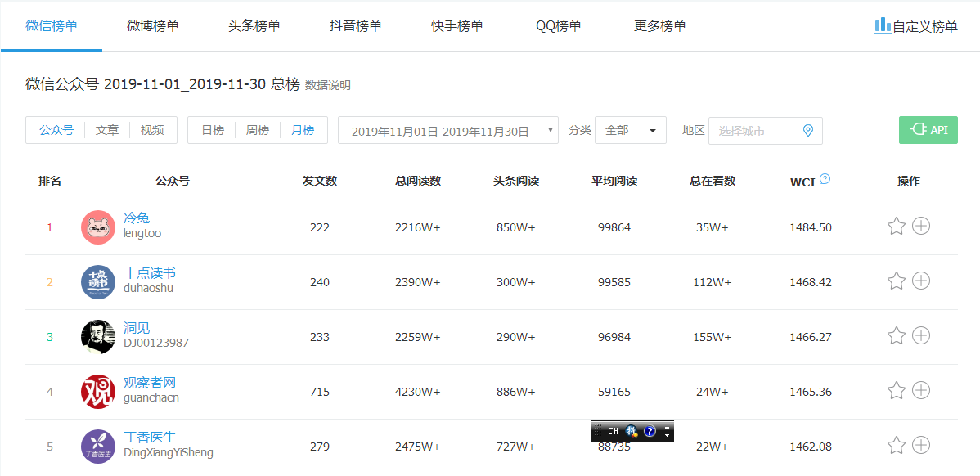Open 自定义榜单 custom ranking
This screenshot has width=980, height=476.
point(915,26)
